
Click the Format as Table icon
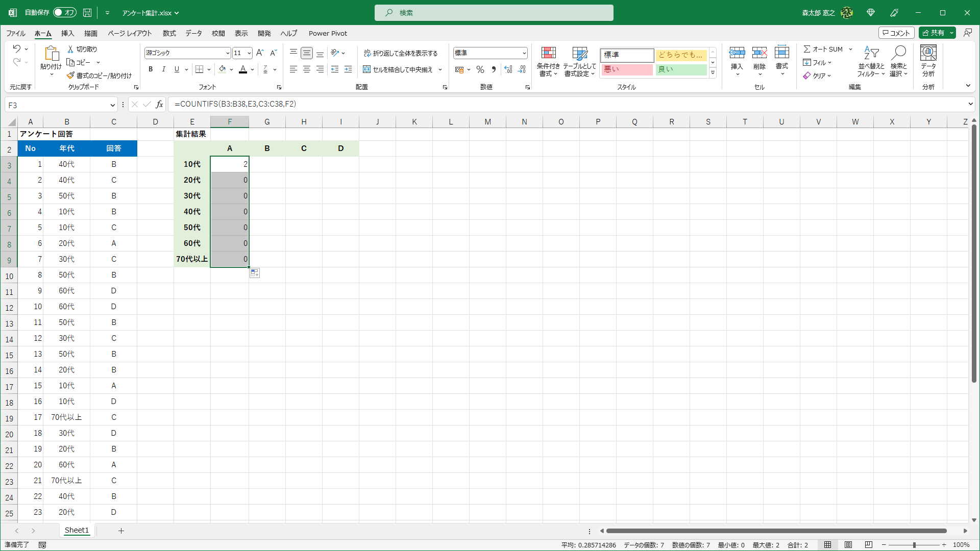pos(579,53)
